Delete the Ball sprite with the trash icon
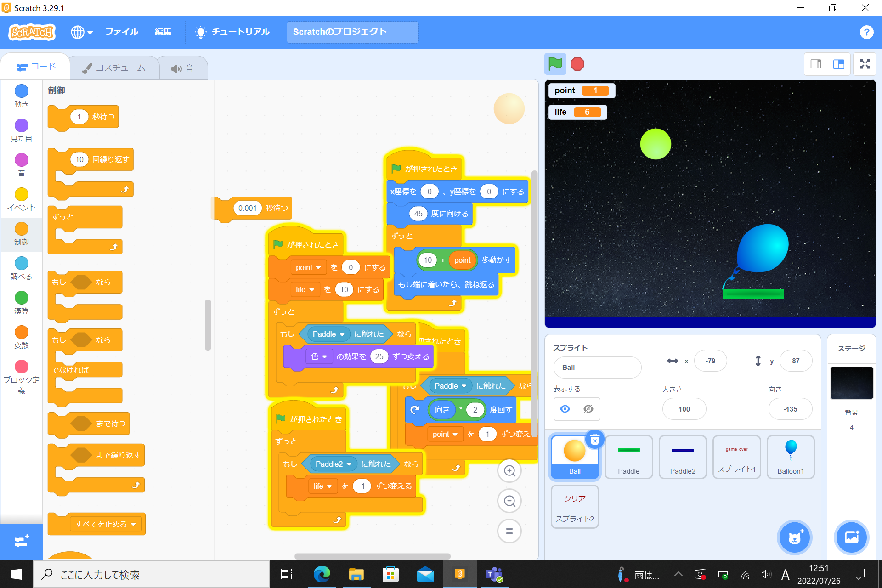Viewport: 882px width, 588px height. click(594, 440)
